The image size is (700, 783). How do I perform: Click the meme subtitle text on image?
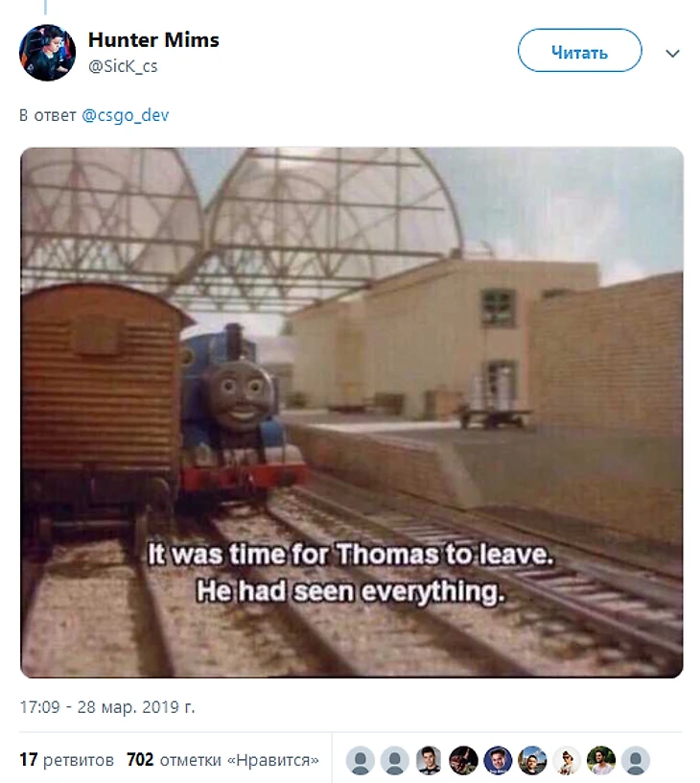[351, 573]
